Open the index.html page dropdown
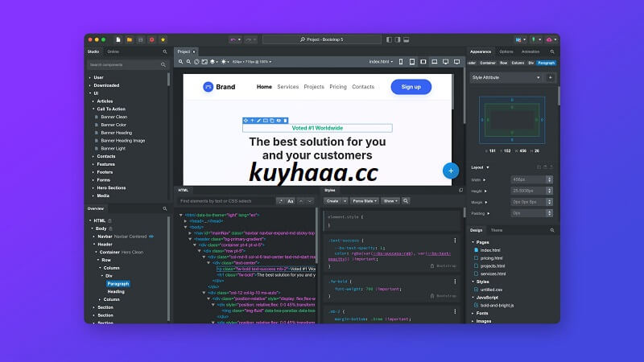644x362 pixels. coord(381,62)
